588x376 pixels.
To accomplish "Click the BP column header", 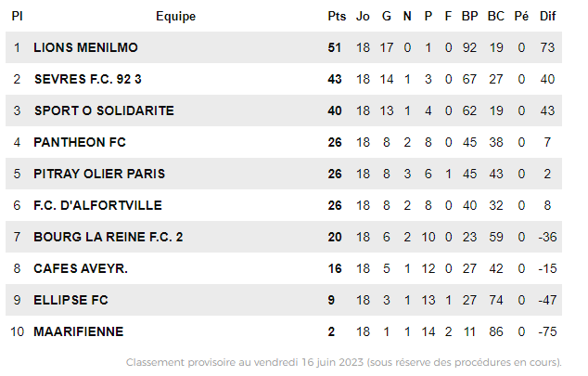I will (470, 16).
